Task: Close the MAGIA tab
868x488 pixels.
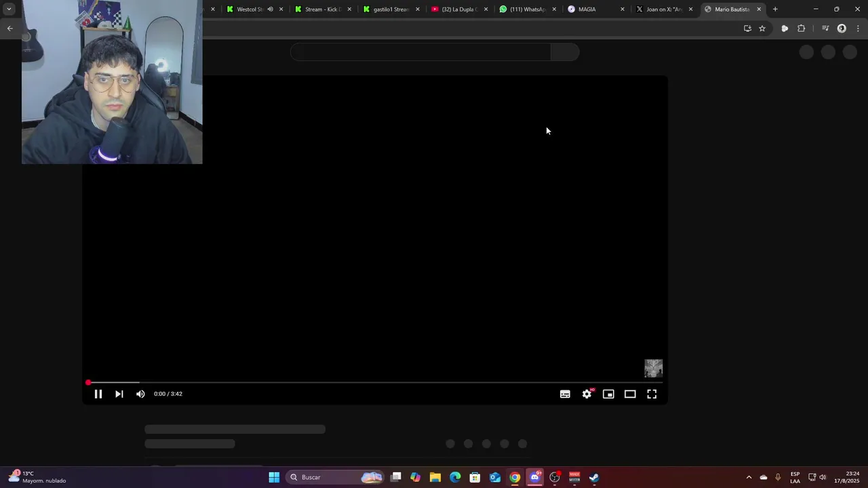Action: (x=623, y=9)
